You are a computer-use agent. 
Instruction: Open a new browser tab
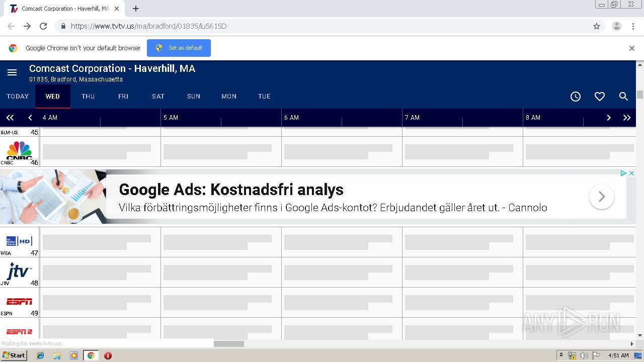point(136,9)
